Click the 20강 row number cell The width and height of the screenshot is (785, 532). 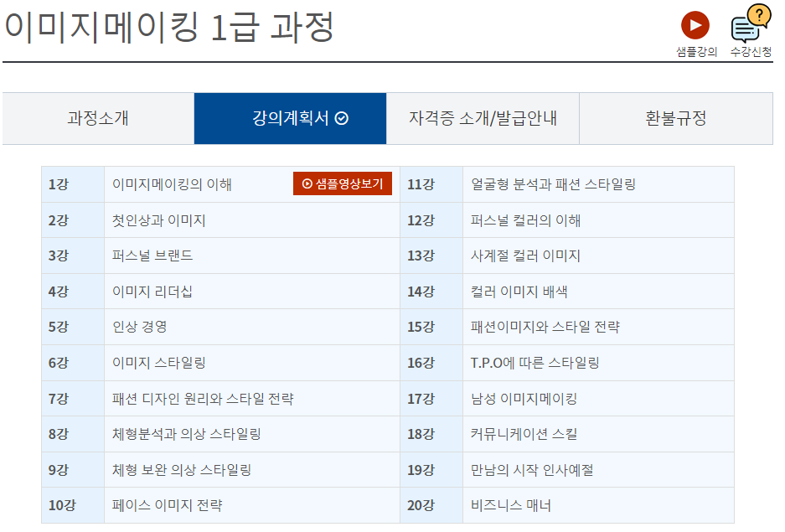431,505
